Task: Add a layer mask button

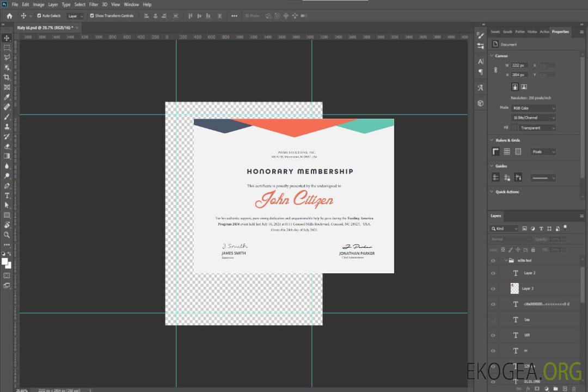Action: click(x=537, y=389)
